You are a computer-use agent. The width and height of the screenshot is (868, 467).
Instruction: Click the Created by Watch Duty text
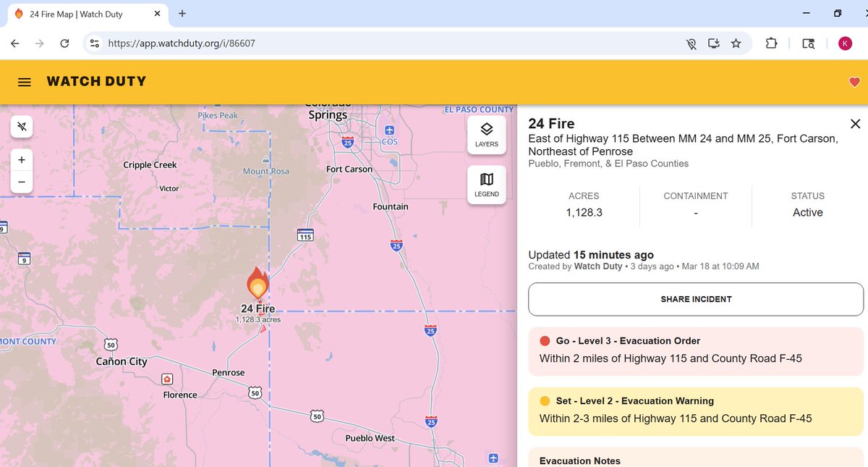[x=575, y=266]
